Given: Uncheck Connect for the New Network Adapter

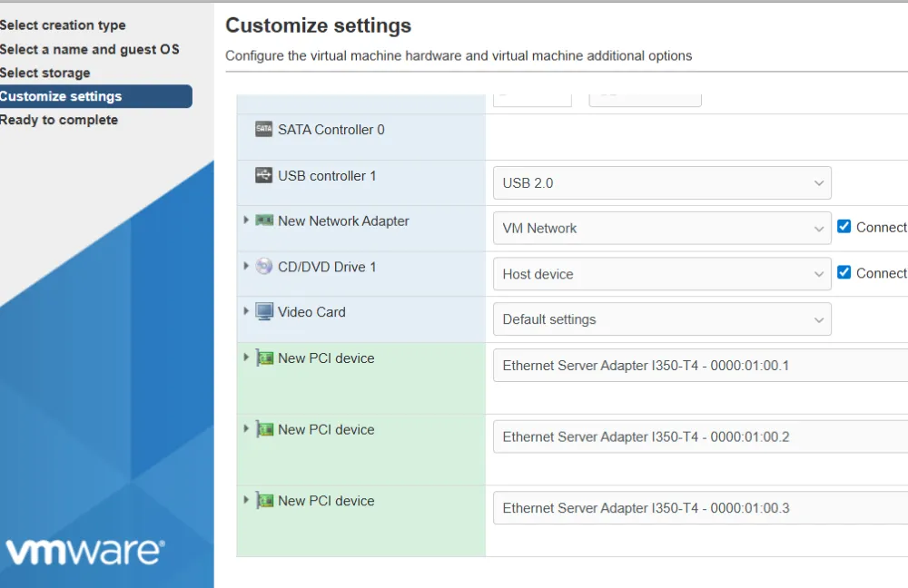Looking at the screenshot, I should (844, 227).
